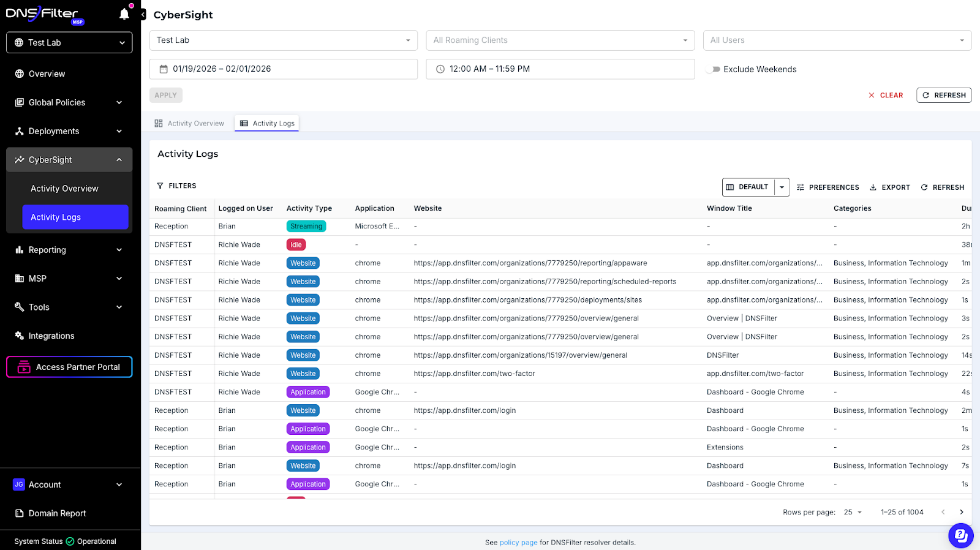980x550 pixels.
Task: Expand the Reporting menu
Action: click(69, 250)
